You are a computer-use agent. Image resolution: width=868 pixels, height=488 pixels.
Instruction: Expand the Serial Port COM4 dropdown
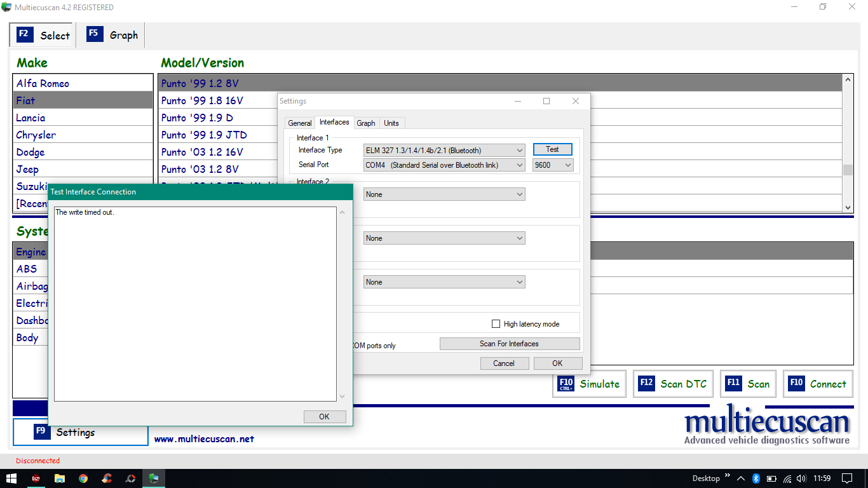tap(444, 165)
